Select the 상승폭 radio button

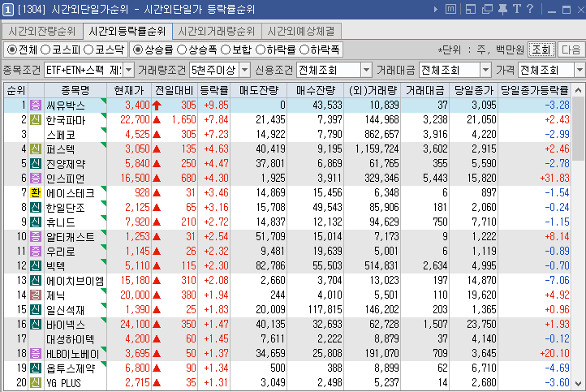(x=182, y=50)
